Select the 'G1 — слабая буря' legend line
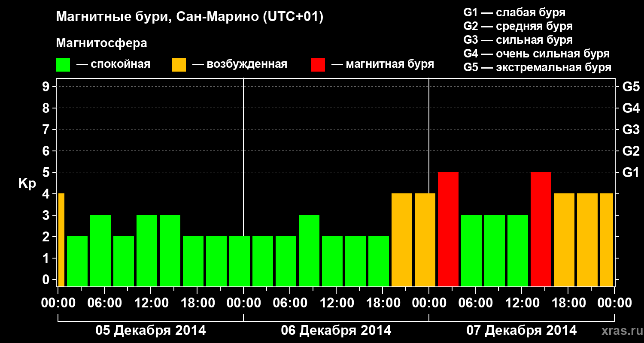This screenshot has width=644, height=343. click(514, 12)
